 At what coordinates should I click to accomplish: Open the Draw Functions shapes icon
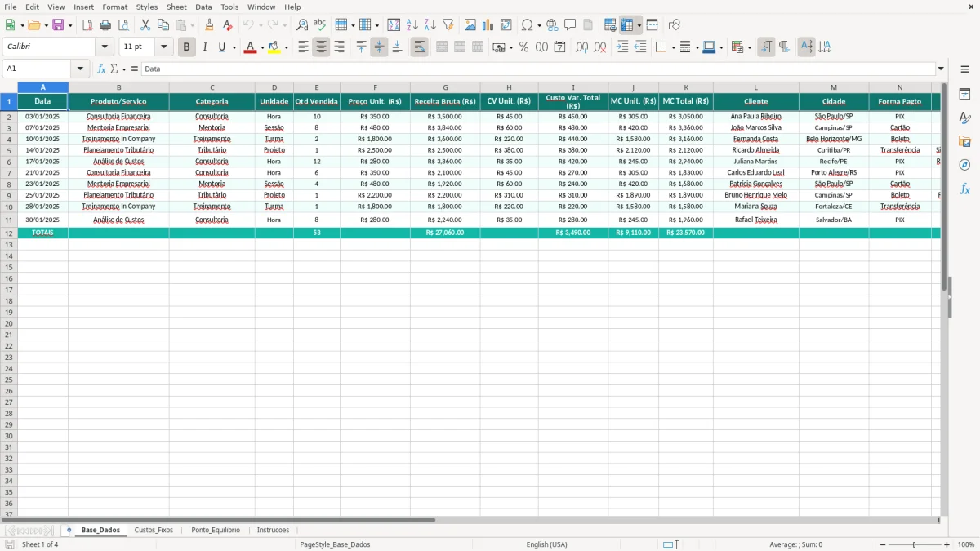(674, 25)
